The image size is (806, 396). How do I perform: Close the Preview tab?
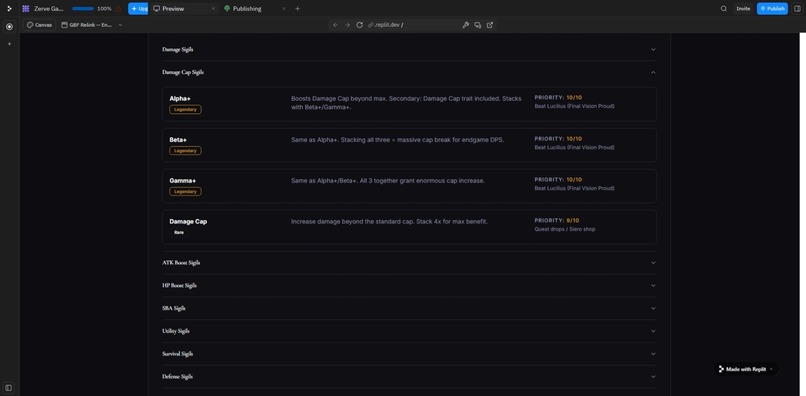(213, 9)
